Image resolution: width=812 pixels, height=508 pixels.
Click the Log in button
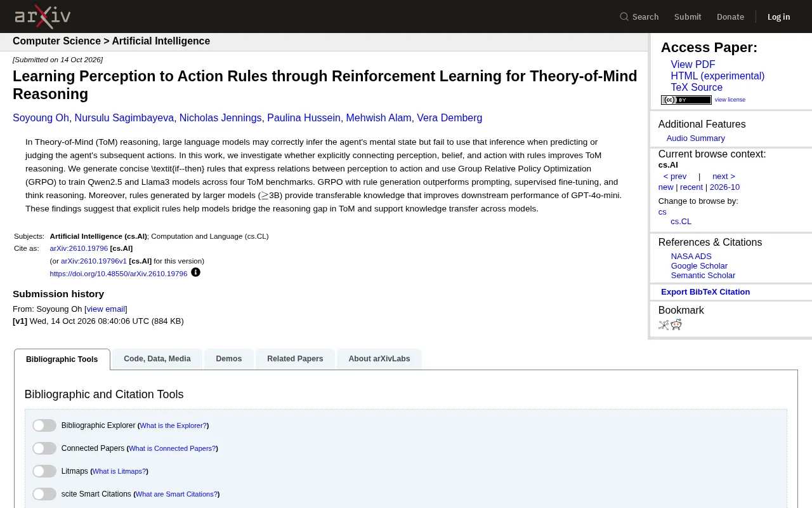pos(779,17)
